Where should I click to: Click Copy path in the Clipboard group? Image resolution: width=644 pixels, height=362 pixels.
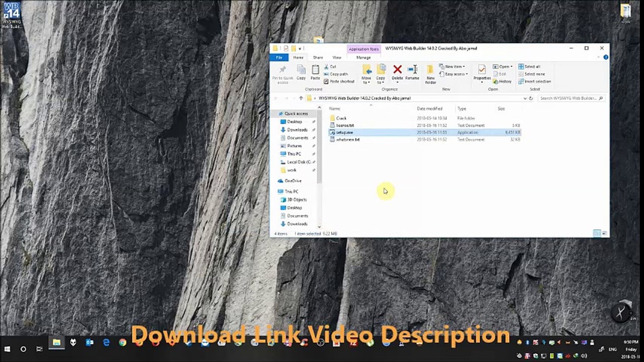(x=336, y=74)
